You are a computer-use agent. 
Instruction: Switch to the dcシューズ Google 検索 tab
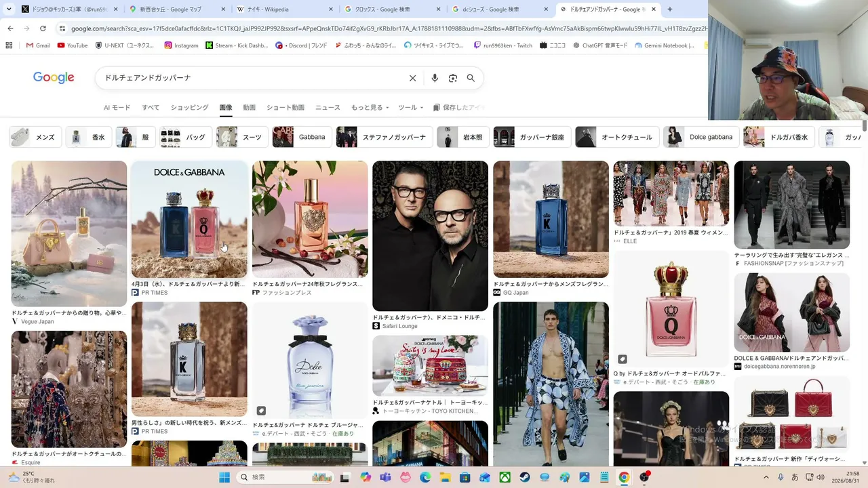[501, 9]
